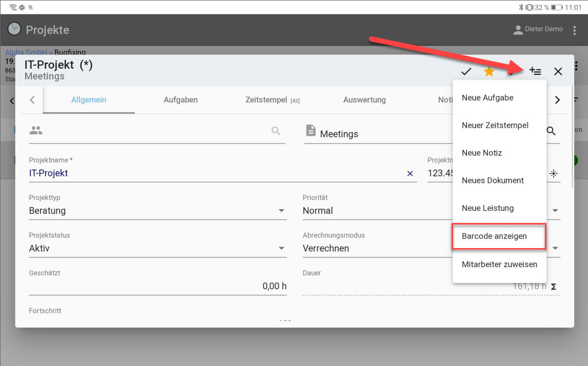
Task: Open the Dieter Demo user profile
Action: [538, 29]
